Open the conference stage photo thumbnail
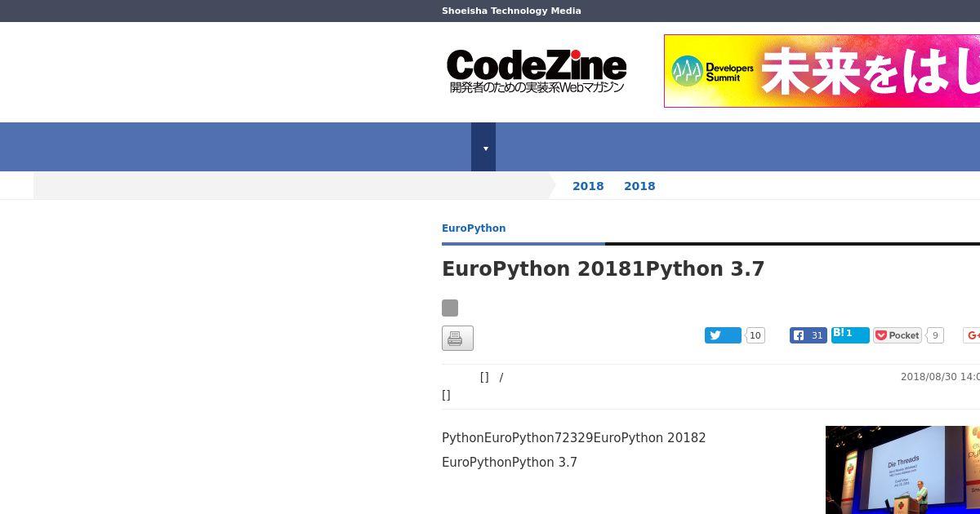 (x=902, y=470)
